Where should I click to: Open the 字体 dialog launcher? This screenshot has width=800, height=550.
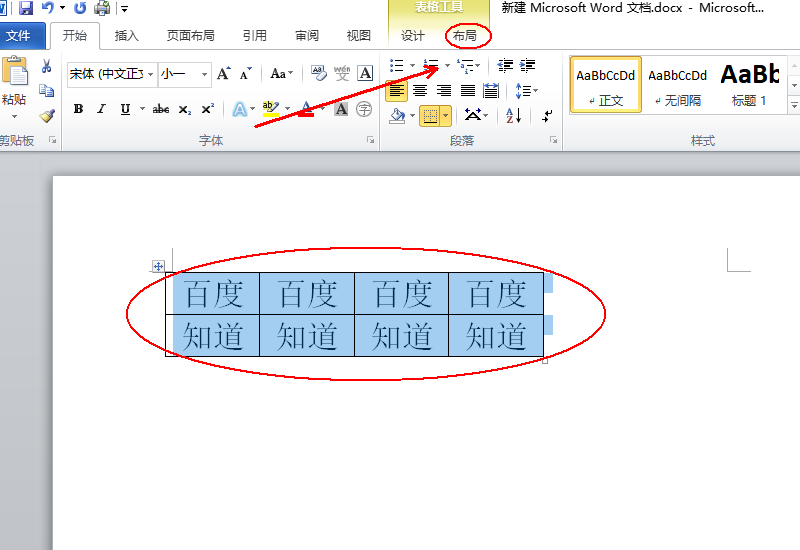tap(371, 140)
